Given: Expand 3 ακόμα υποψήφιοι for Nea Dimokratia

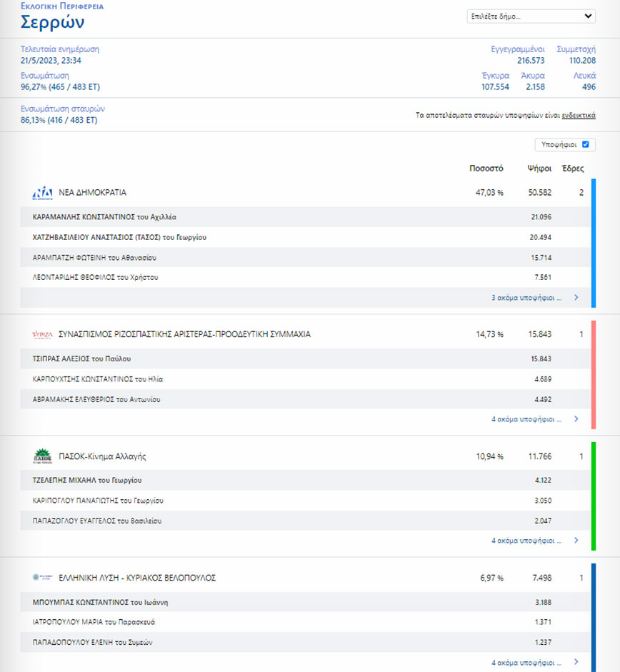Looking at the screenshot, I should [526, 298].
